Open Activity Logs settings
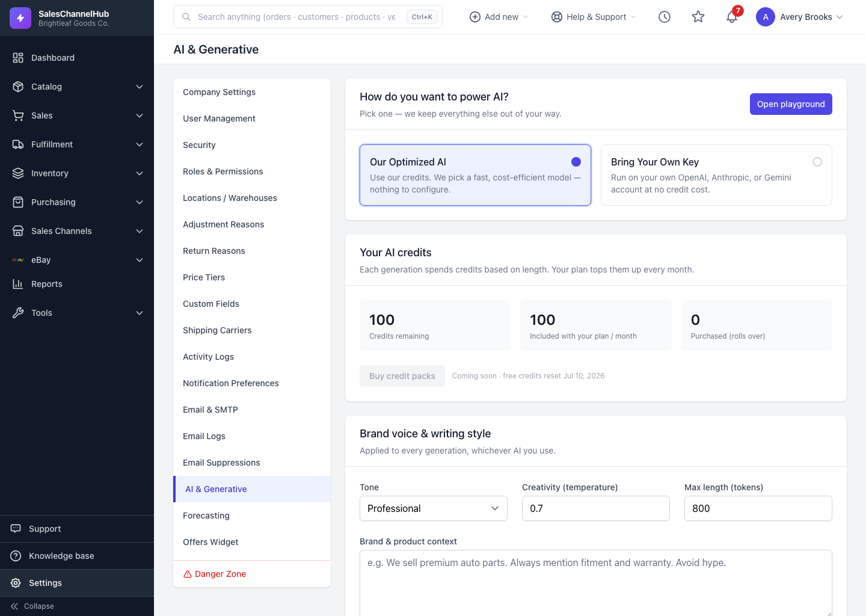866x616 pixels. pyautogui.click(x=252, y=357)
